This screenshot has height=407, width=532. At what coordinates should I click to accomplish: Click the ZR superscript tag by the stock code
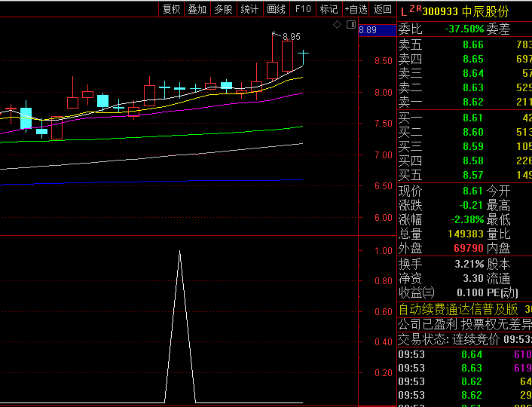click(416, 9)
